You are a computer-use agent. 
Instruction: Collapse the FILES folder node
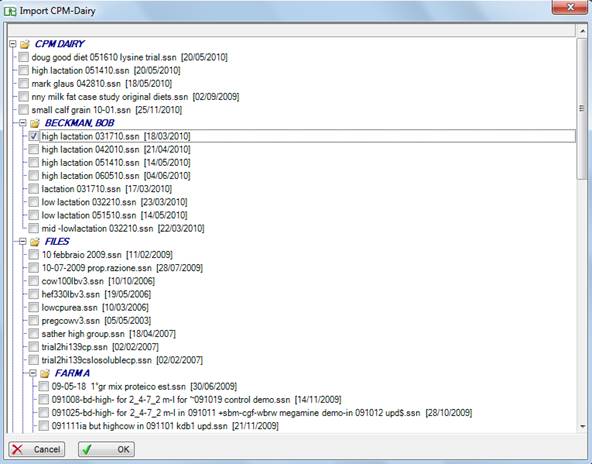point(23,242)
